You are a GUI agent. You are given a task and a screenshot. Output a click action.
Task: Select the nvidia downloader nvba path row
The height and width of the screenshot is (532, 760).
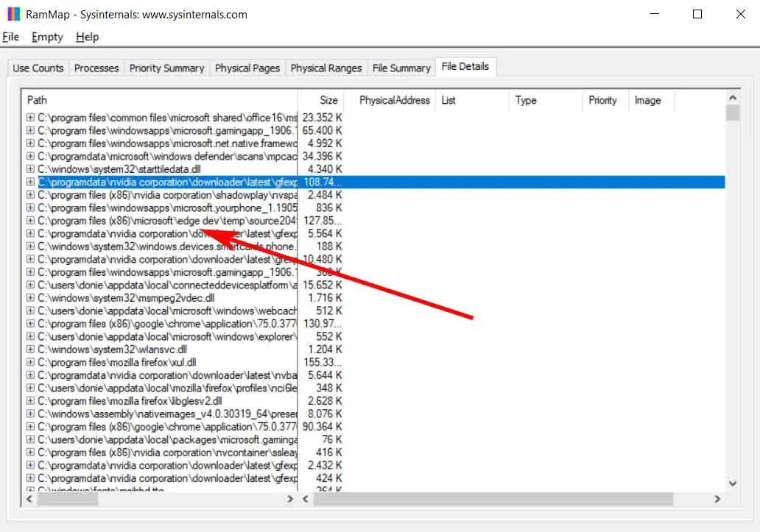167,375
